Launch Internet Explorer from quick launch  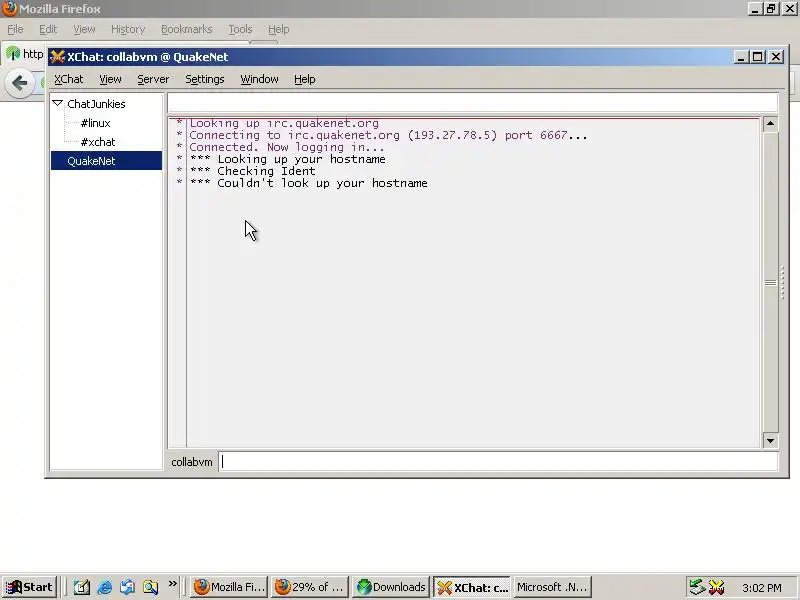point(105,587)
